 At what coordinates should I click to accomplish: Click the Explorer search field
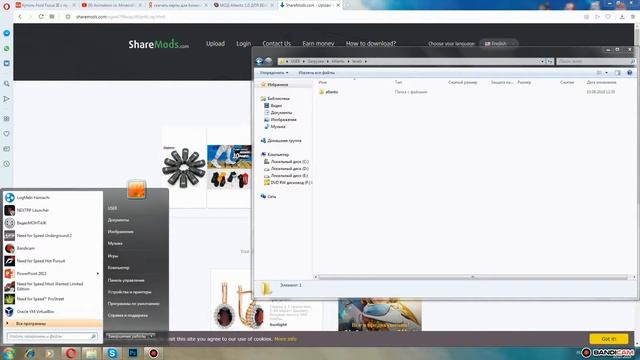pyautogui.click(x=596, y=61)
